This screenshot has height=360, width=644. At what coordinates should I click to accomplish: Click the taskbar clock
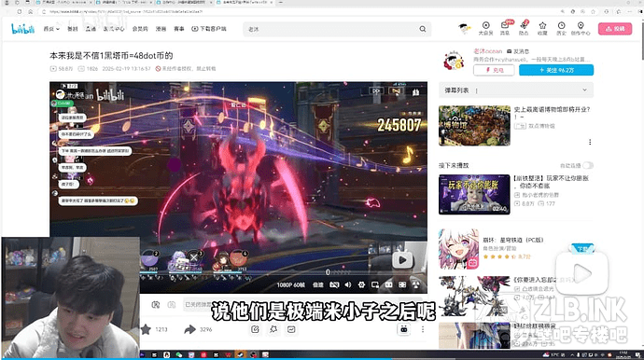click(x=623, y=354)
